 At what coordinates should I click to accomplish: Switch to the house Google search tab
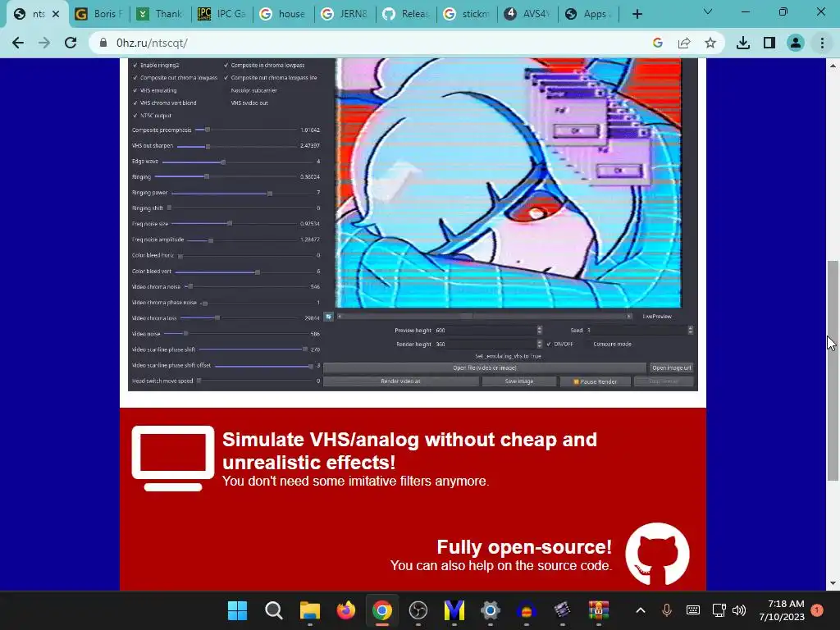coord(283,14)
